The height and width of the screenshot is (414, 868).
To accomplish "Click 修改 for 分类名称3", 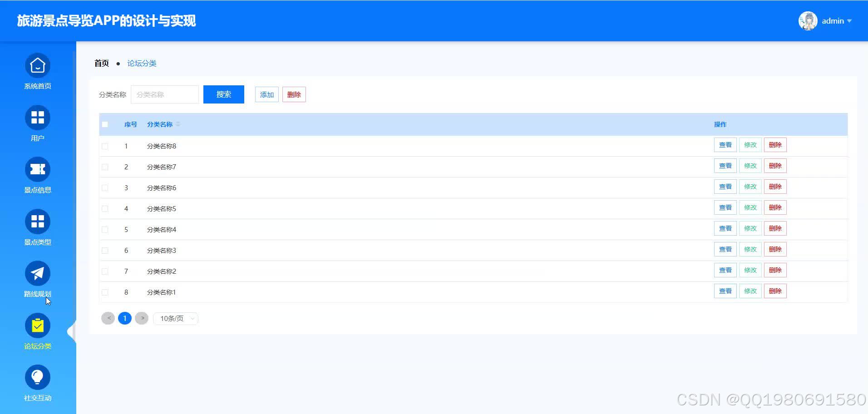I will click(750, 249).
